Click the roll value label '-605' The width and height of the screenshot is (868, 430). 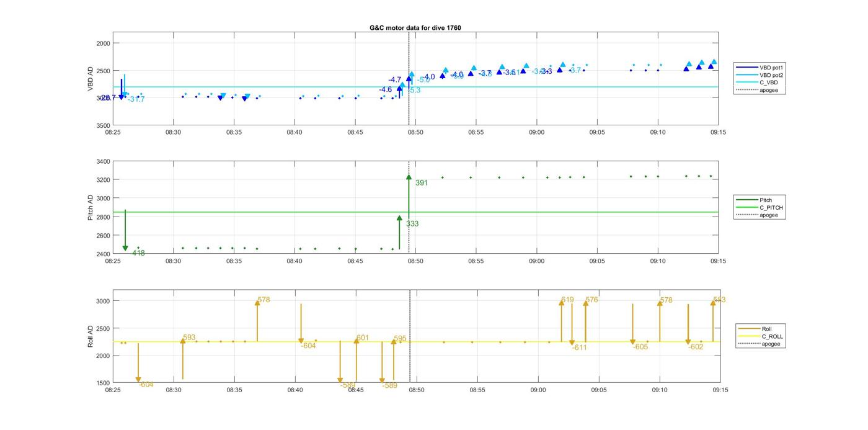pyautogui.click(x=640, y=347)
